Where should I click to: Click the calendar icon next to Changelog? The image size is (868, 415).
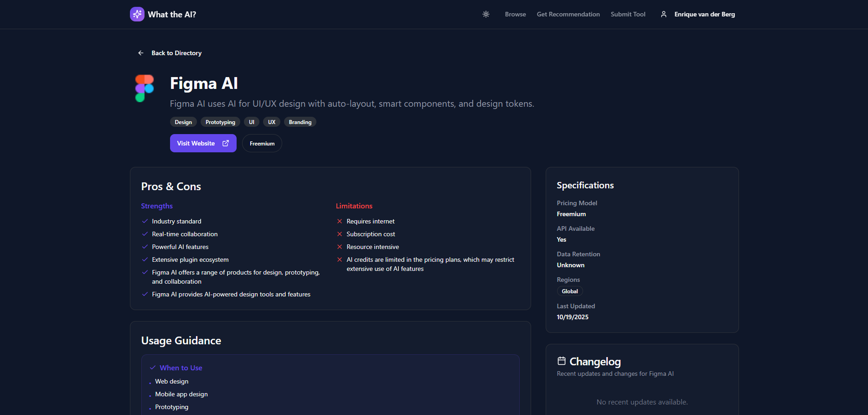point(562,361)
